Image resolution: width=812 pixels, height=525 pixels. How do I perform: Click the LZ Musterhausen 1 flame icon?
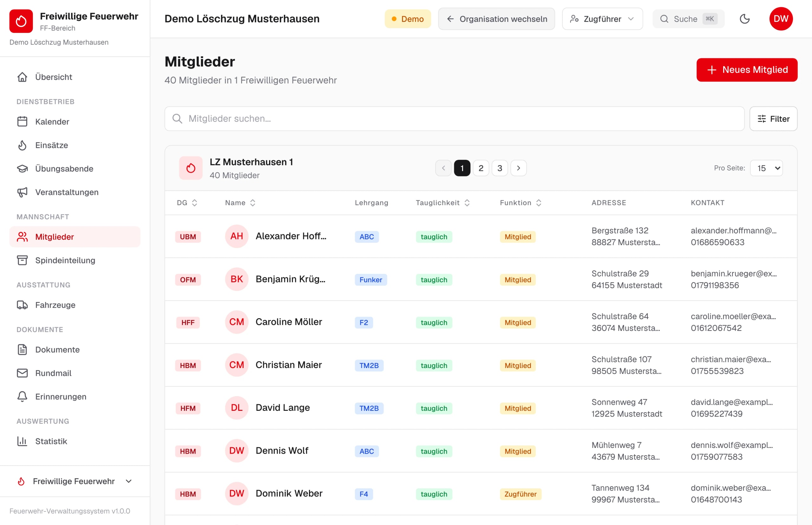tap(191, 168)
